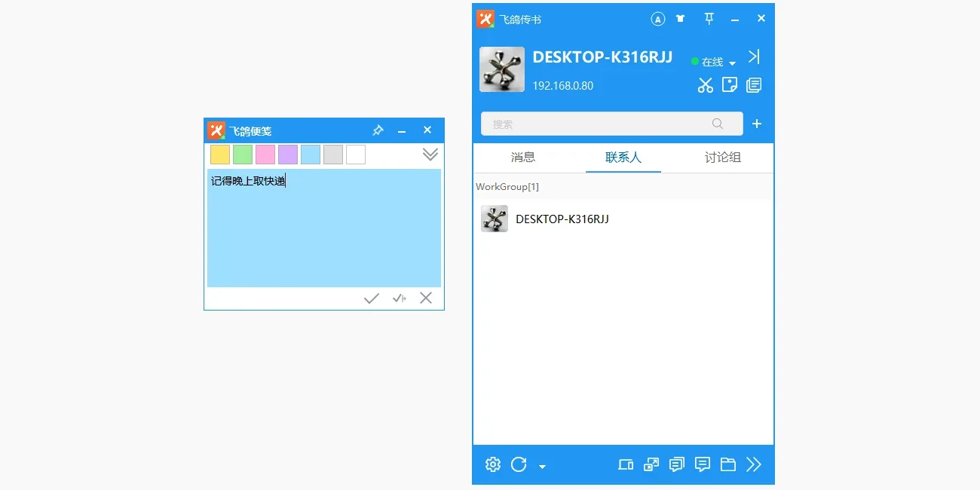Open the dropdown arrow next to refresh
The width and height of the screenshot is (980, 490).
point(542,467)
